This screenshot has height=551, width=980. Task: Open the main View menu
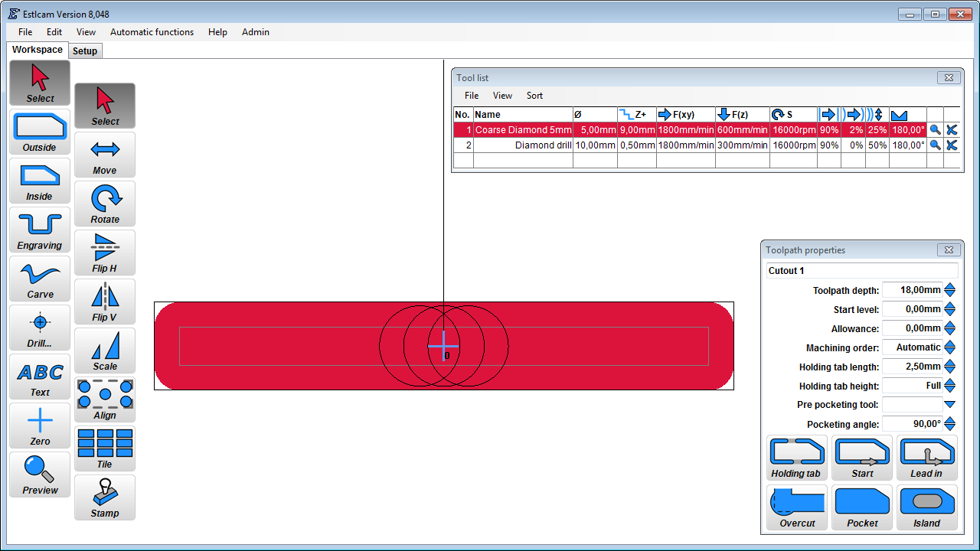coord(87,32)
